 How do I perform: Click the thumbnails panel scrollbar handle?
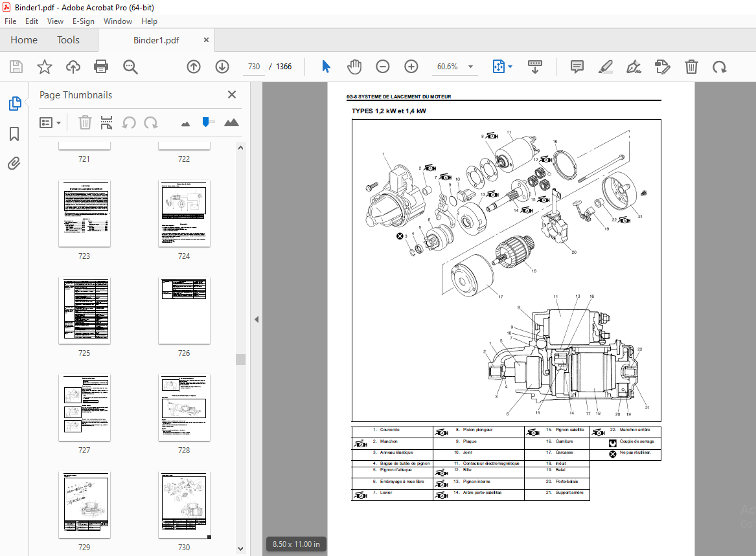tap(240, 359)
